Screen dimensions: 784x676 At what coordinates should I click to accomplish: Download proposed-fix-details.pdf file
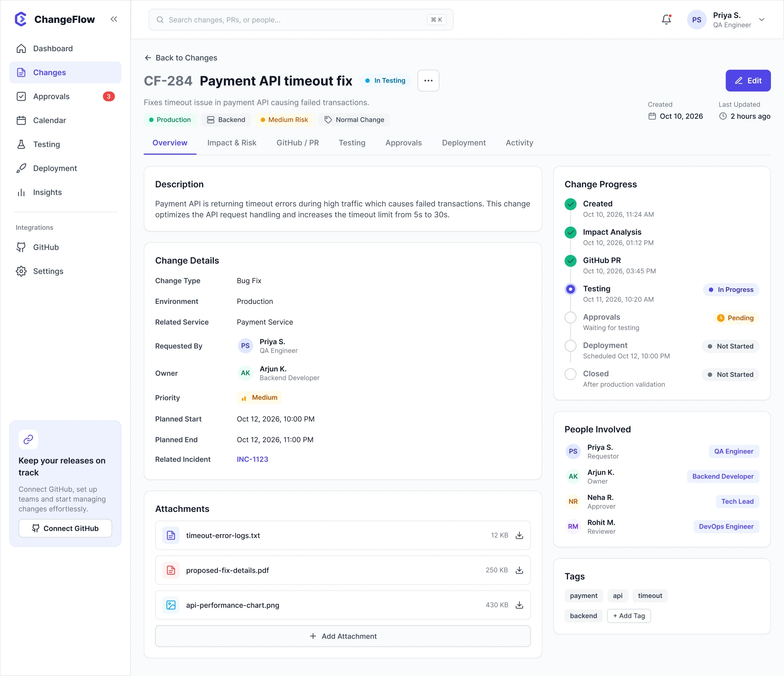(519, 570)
